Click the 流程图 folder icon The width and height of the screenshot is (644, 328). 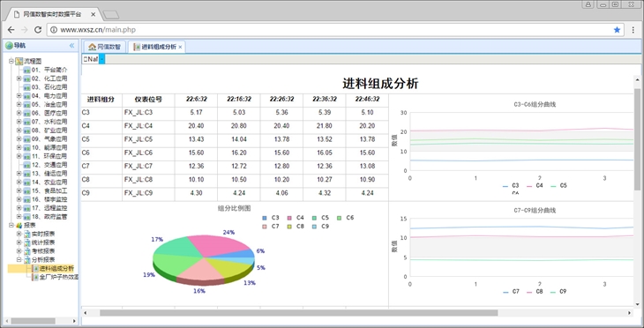(19, 61)
